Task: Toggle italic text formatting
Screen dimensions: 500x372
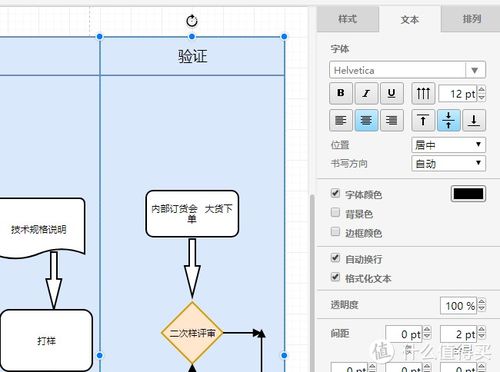Action: [x=366, y=93]
